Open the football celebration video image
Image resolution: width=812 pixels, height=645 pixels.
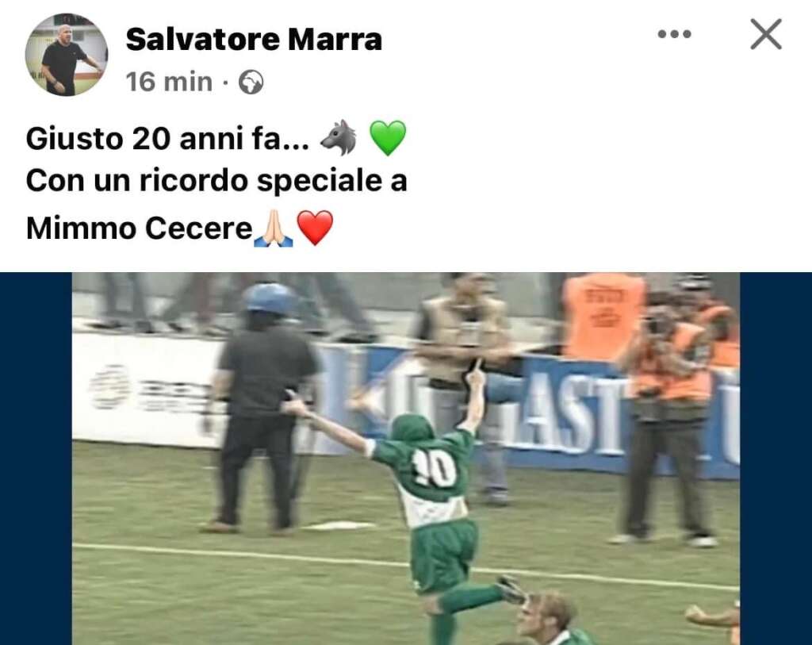[405, 459]
